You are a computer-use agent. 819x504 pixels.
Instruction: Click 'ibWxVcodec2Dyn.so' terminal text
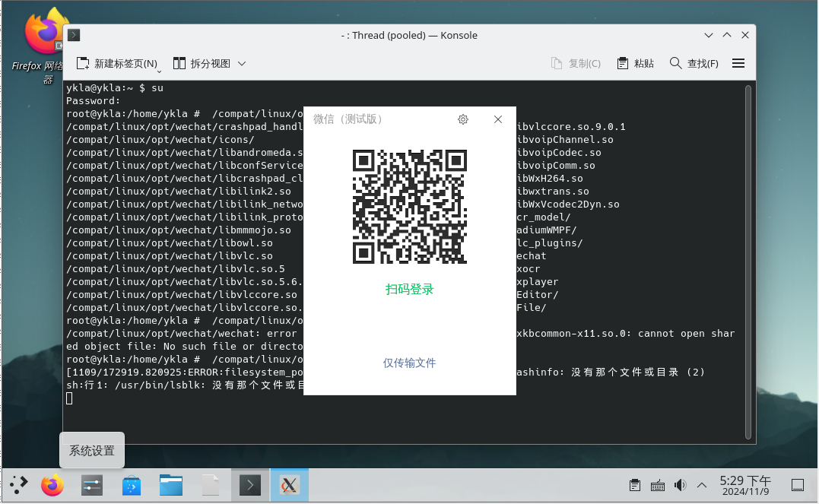click(x=568, y=204)
